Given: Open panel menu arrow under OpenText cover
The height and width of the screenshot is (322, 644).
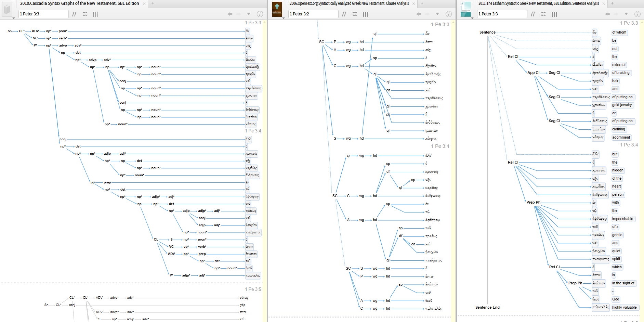Looking at the screenshot, I should 283,18.
